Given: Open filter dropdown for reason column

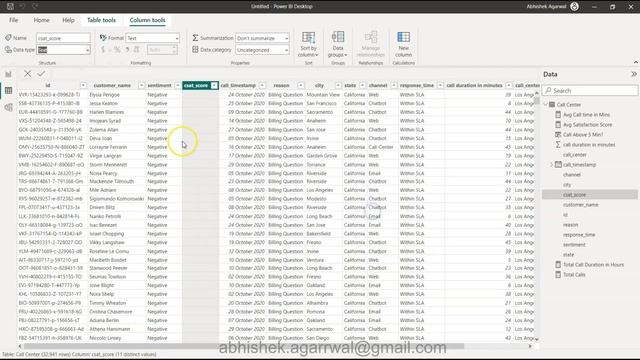Looking at the screenshot, I should coord(300,85).
